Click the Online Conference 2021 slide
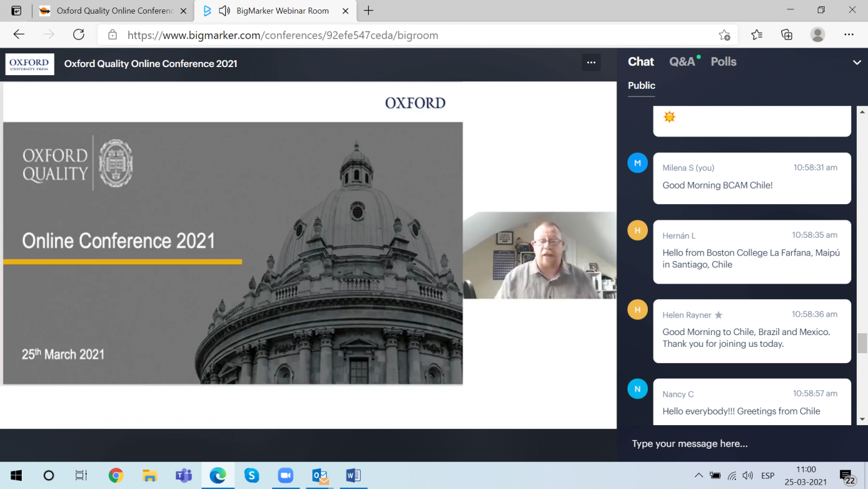Viewport: 868px width, 489px height. (x=232, y=253)
